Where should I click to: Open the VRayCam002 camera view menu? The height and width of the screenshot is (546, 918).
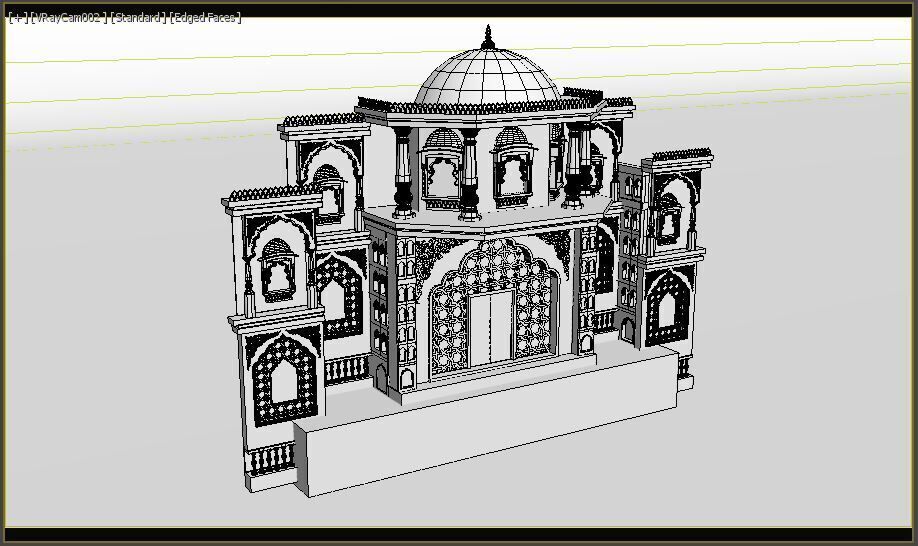(68, 18)
